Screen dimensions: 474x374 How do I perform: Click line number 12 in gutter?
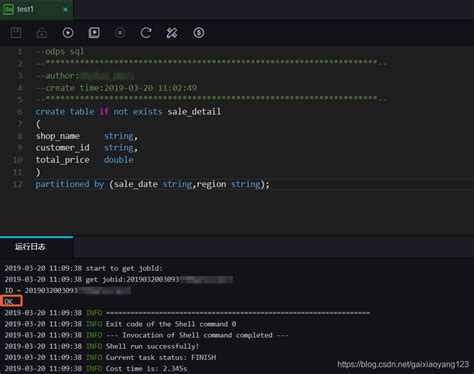pyautogui.click(x=18, y=184)
